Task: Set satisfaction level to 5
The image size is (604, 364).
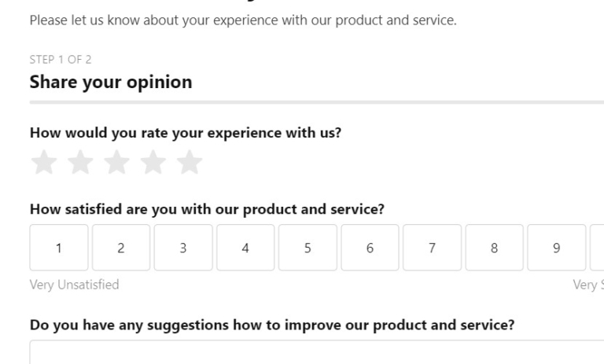Action: click(x=308, y=248)
